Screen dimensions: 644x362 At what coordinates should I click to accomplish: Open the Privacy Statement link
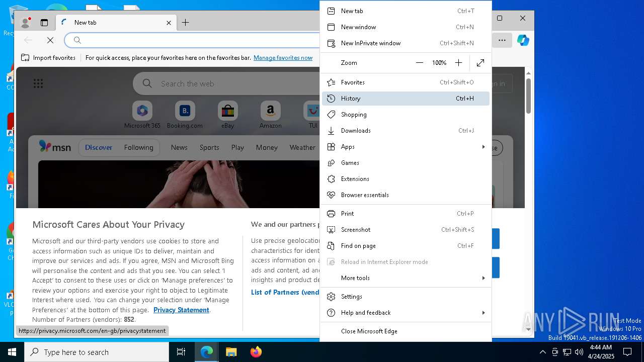[x=181, y=310]
